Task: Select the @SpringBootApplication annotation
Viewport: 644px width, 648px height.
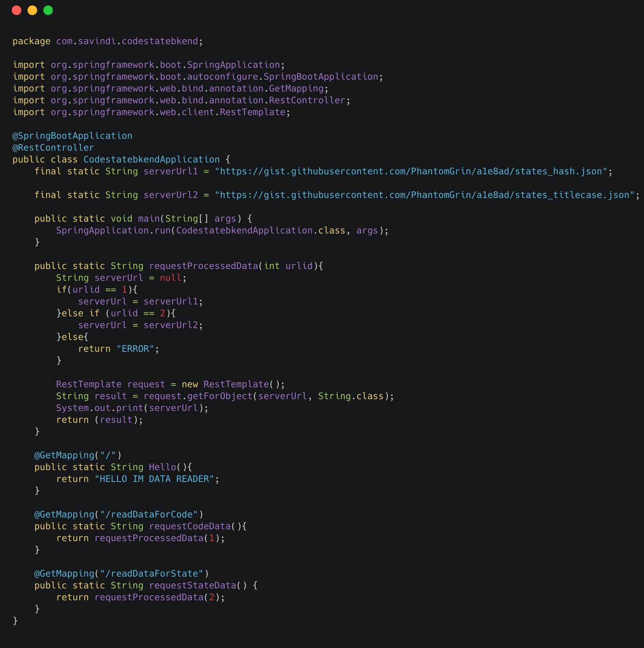Action: (72, 135)
